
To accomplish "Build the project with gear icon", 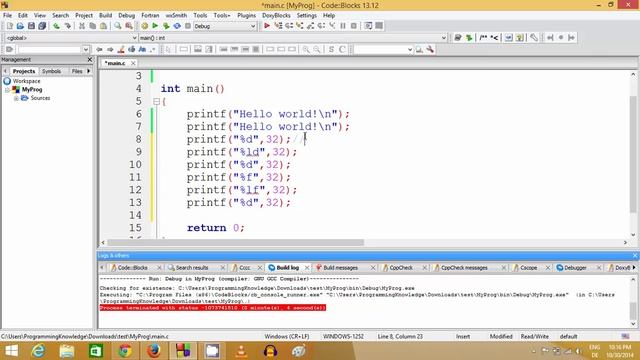I will coord(144,26).
